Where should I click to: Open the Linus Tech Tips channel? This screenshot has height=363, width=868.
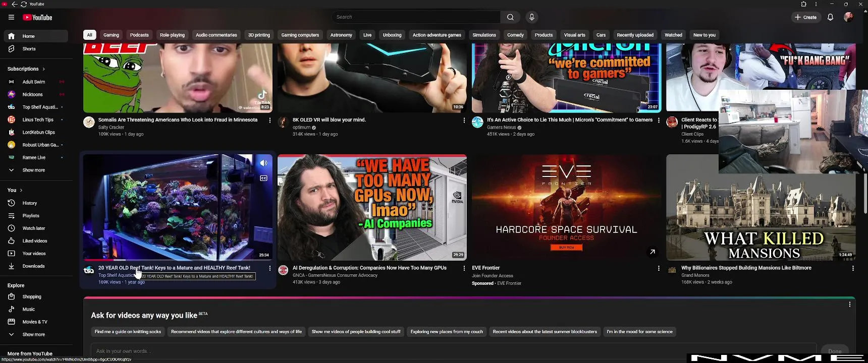click(36, 119)
